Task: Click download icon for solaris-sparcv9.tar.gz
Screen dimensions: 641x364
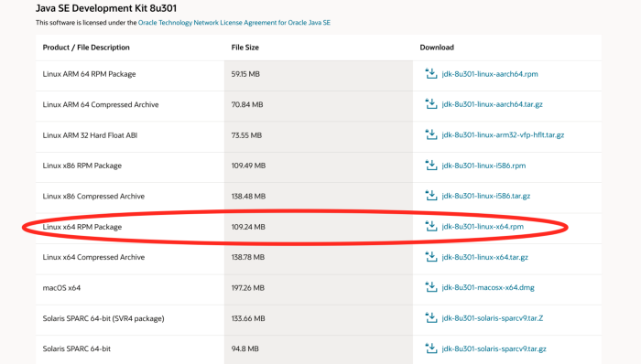Action: coord(431,348)
